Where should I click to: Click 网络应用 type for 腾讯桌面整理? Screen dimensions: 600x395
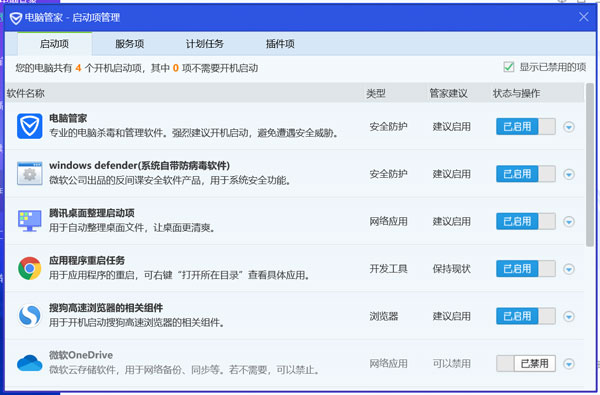click(388, 221)
